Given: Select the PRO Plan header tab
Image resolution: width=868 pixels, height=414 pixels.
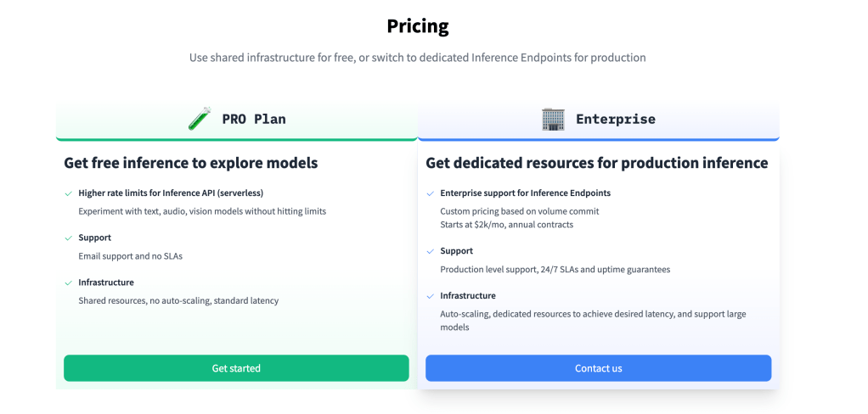Looking at the screenshot, I should point(237,120).
